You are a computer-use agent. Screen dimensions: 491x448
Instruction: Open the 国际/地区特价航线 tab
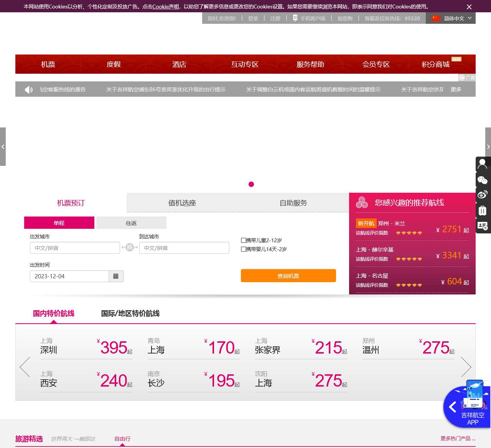pyautogui.click(x=130, y=314)
